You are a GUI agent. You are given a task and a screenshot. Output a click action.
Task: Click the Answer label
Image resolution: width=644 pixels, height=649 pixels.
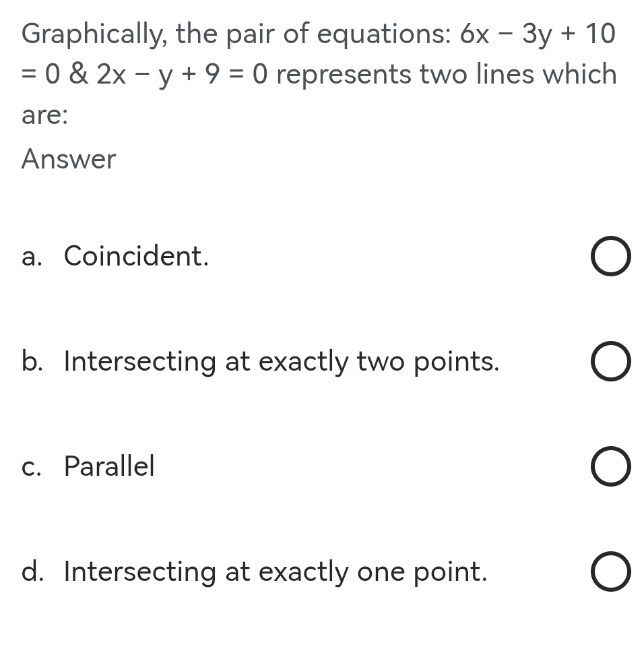[68, 159]
